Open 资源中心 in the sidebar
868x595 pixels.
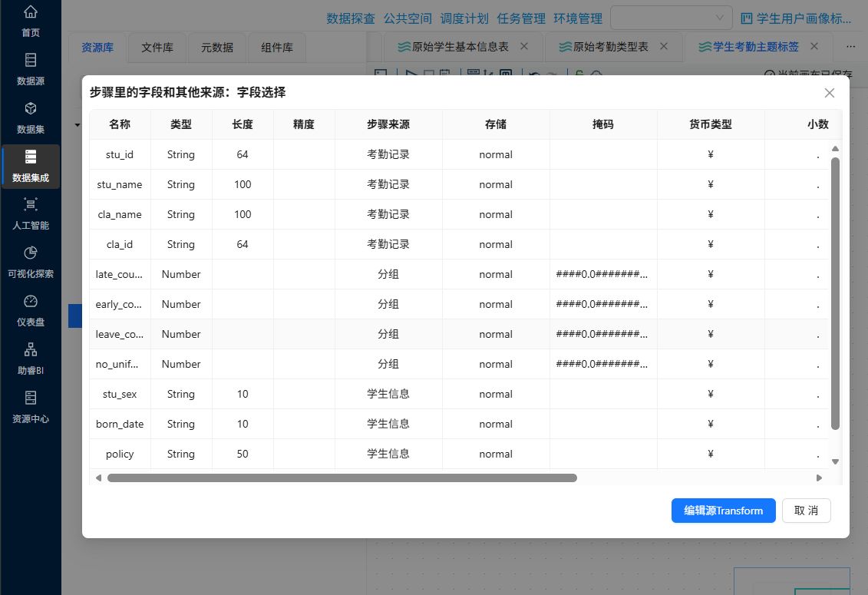(31, 407)
